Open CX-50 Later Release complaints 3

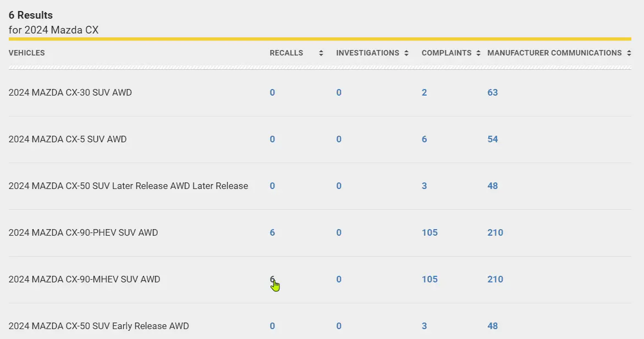pos(424,186)
